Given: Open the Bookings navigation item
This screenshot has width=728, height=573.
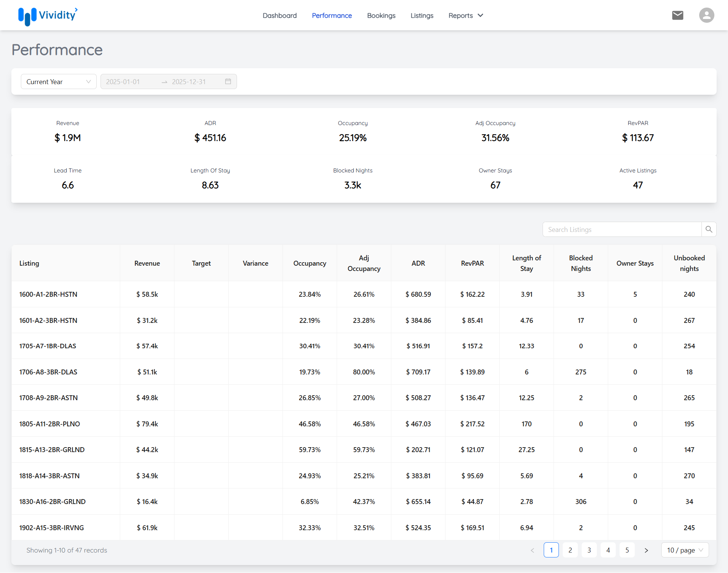Looking at the screenshot, I should click(381, 16).
